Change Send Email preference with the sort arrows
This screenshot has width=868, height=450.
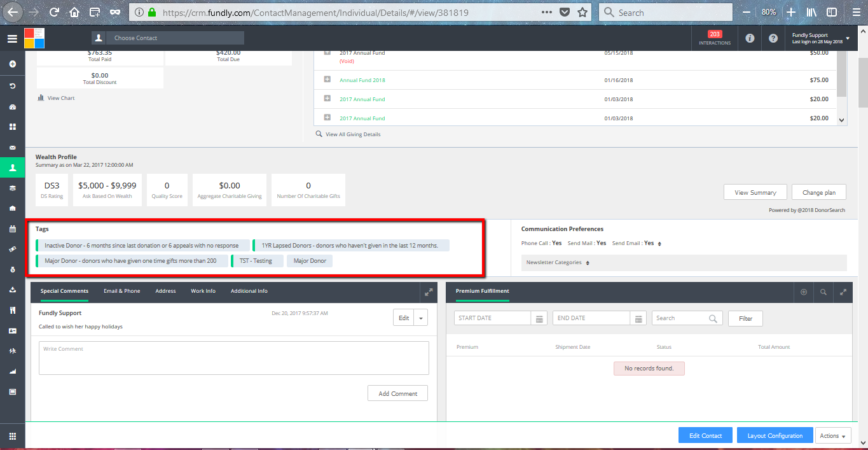[659, 244]
